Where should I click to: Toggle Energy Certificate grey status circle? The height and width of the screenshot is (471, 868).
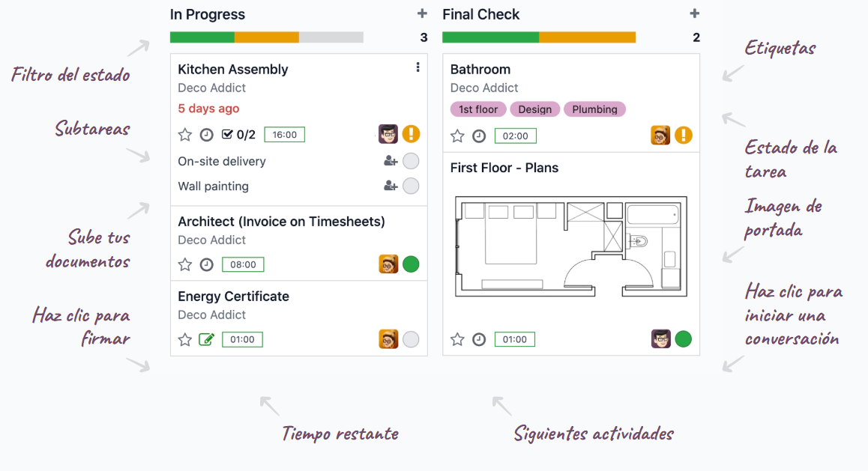point(411,339)
